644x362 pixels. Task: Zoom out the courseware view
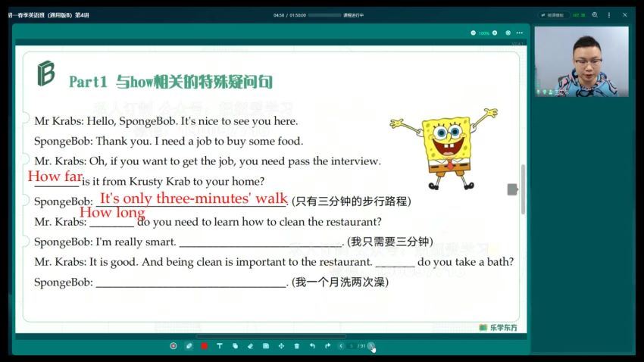(473, 33)
